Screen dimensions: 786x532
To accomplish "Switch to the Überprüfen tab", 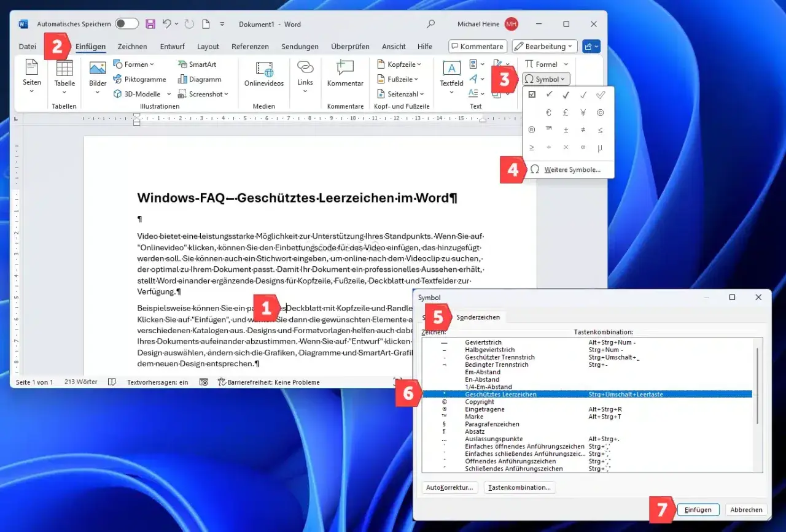I will (x=350, y=46).
